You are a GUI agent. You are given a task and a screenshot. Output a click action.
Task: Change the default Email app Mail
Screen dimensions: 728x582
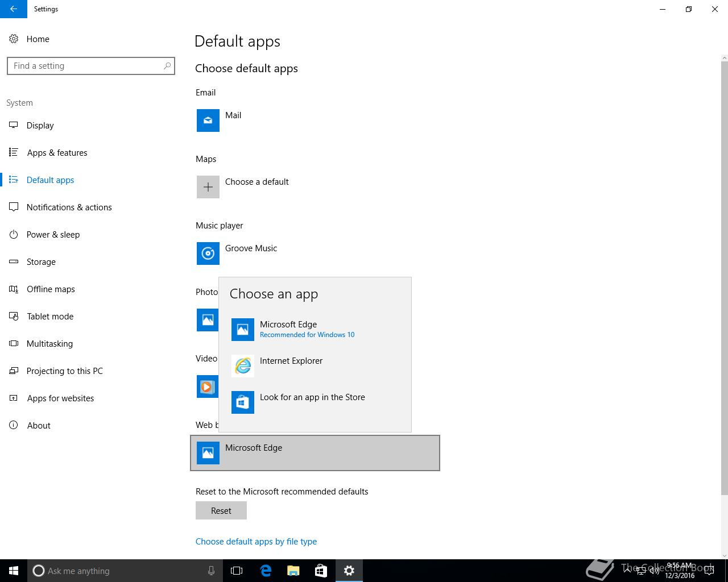(315, 120)
